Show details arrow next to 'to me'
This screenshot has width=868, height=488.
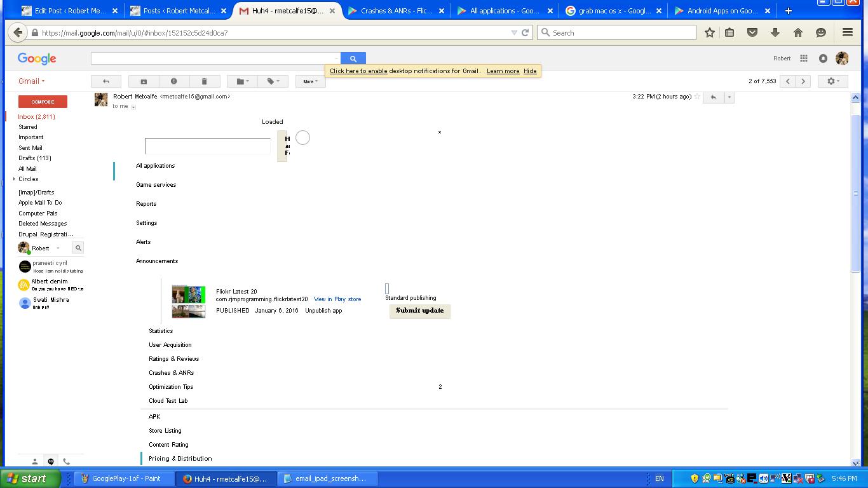point(133,107)
